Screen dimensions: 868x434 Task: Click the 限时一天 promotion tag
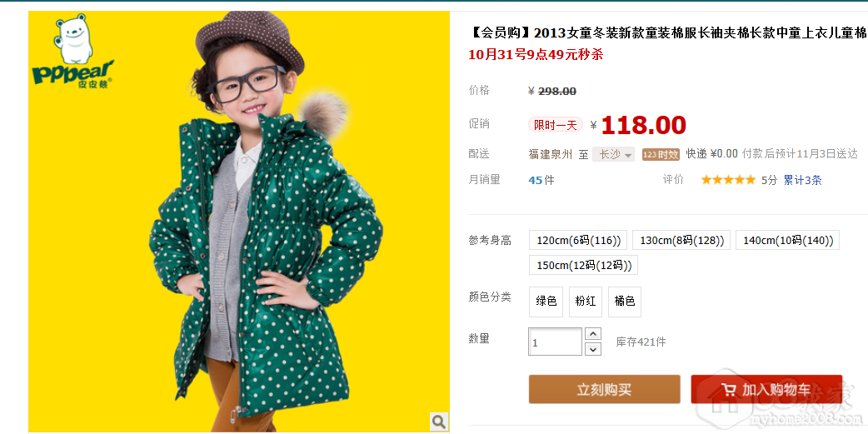coord(556,125)
